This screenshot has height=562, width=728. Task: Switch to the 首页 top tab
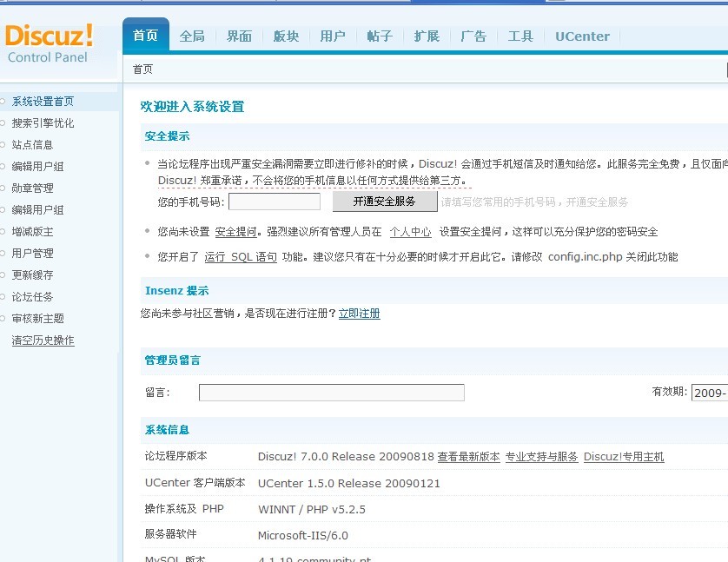pyautogui.click(x=145, y=36)
